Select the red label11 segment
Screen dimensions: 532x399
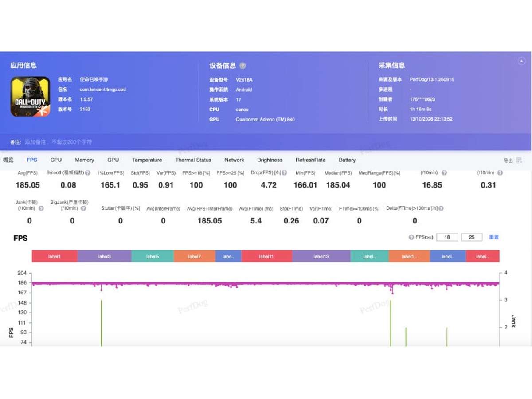coord(267,256)
